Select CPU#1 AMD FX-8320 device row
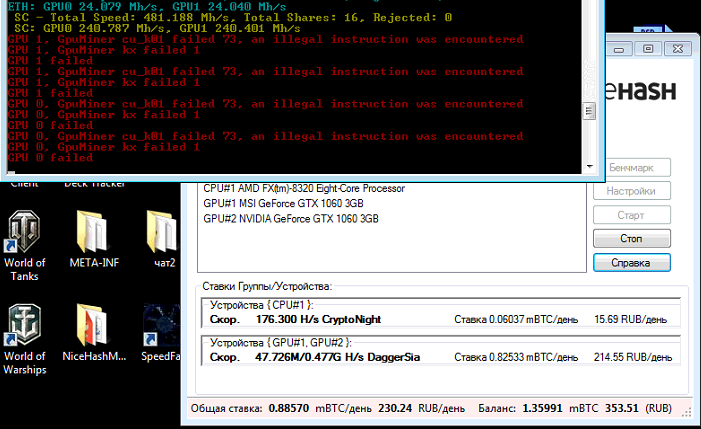701x429 pixels. [304, 189]
